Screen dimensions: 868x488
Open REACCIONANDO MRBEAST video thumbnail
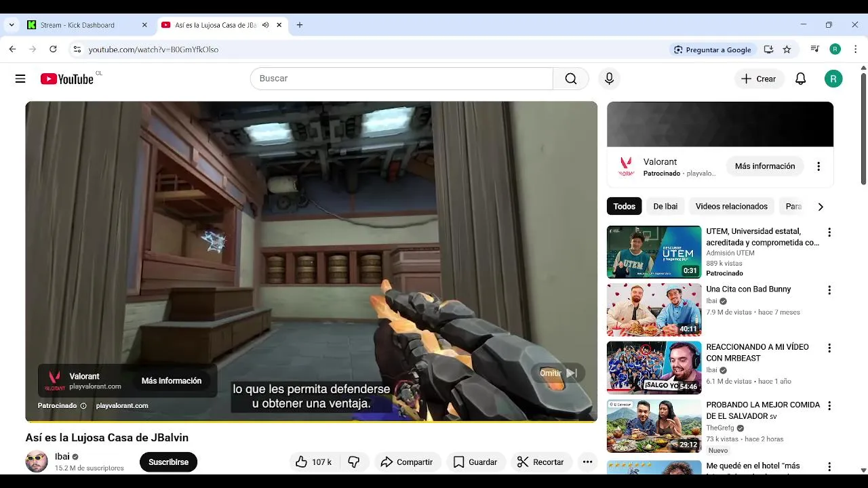click(654, 367)
